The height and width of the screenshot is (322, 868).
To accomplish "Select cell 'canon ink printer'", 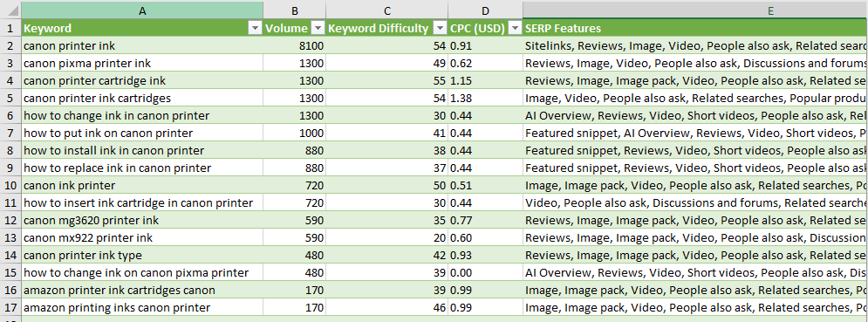I will (x=142, y=186).
